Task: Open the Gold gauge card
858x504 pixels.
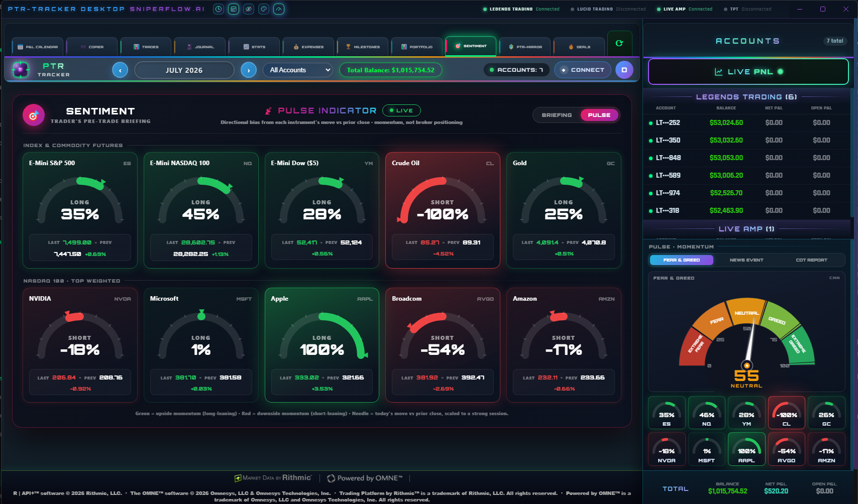Action: pyautogui.click(x=564, y=210)
